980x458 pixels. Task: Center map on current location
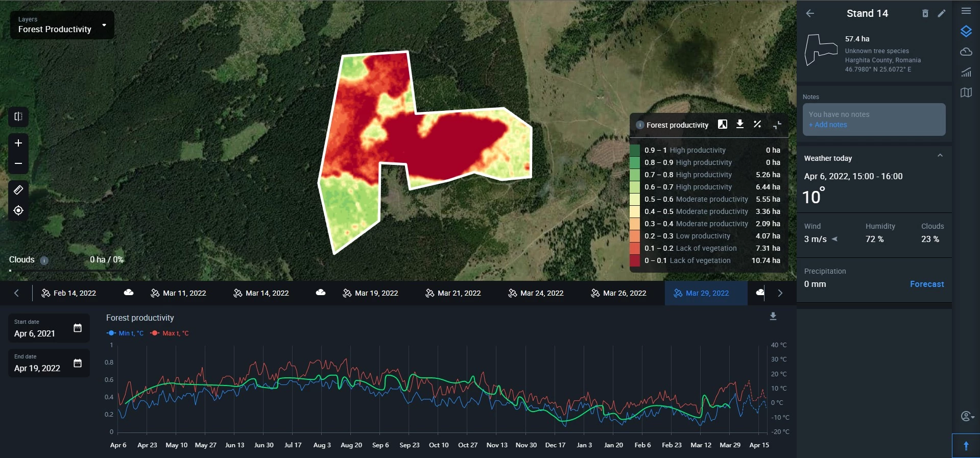tap(18, 210)
